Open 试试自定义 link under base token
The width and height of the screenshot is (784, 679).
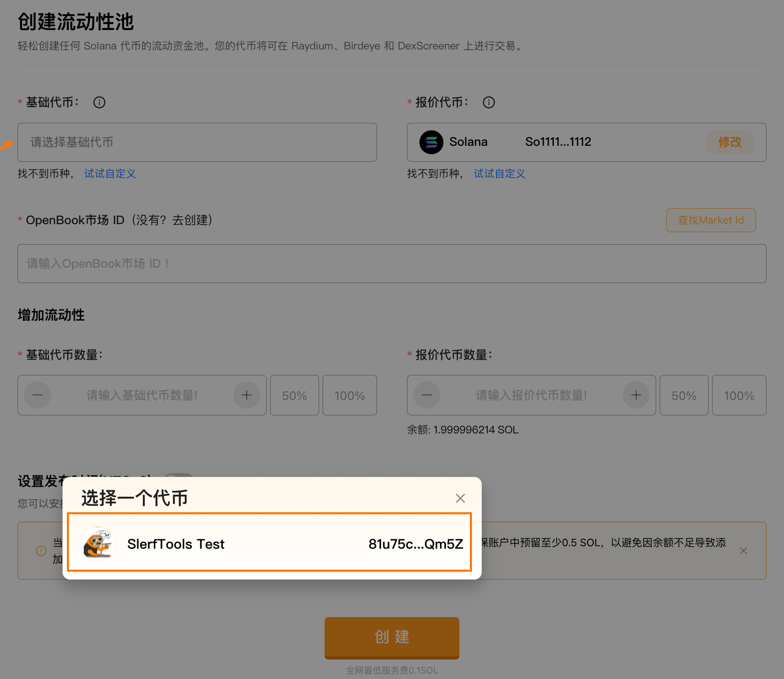[110, 174]
